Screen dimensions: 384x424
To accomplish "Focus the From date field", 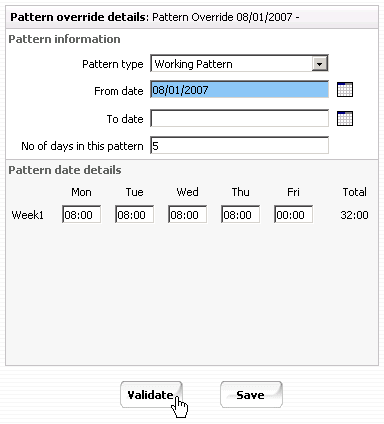I will pyautogui.click(x=239, y=89).
